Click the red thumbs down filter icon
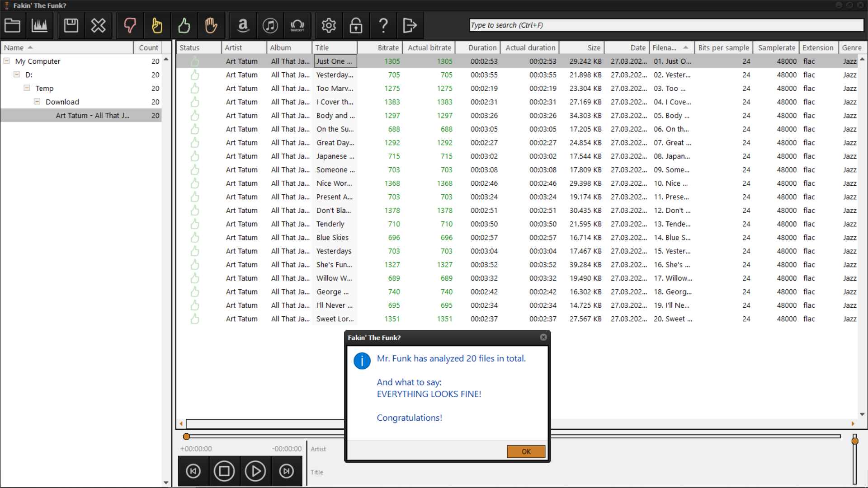 coord(130,25)
